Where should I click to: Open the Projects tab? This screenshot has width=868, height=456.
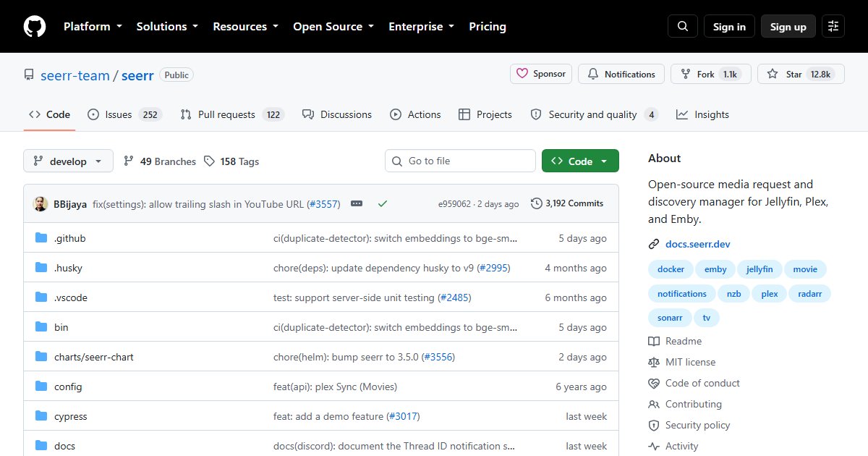point(485,114)
